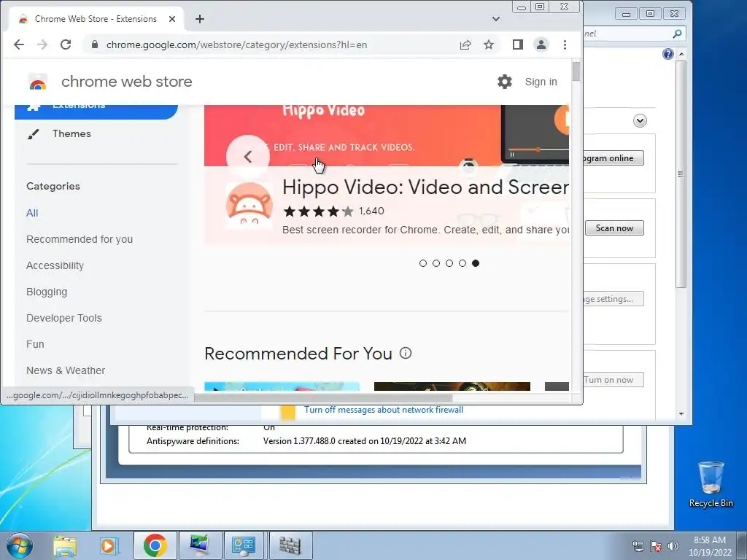Select the Fun category
This screenshot has height=560, width=747.
(35, 344)
